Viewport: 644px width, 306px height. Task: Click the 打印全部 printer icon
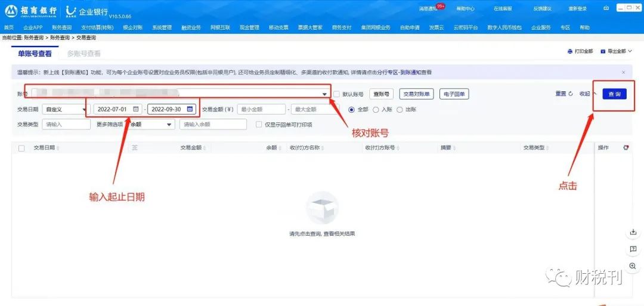pos(569,51)
